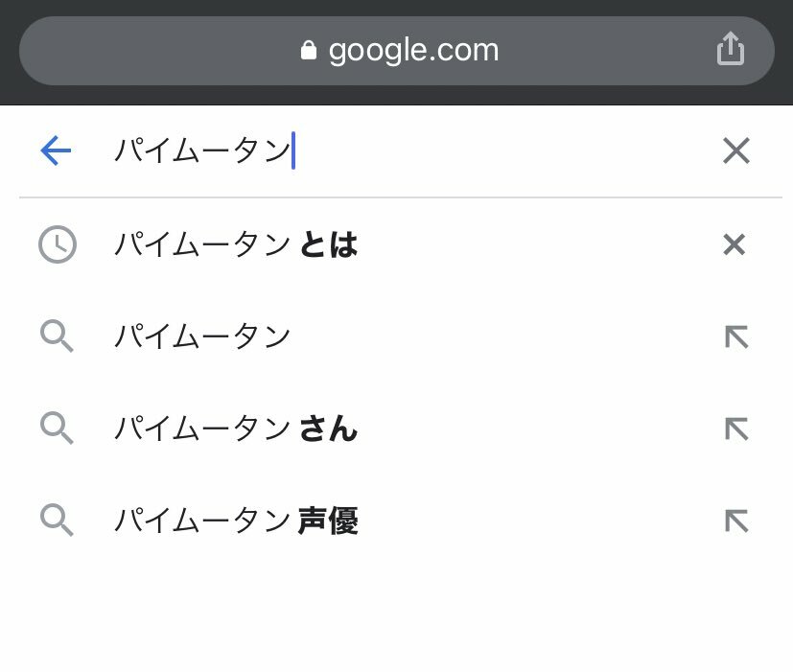Tap the empty area below suggestions
This screenshot has height=672, width=793.
(396, 614)
